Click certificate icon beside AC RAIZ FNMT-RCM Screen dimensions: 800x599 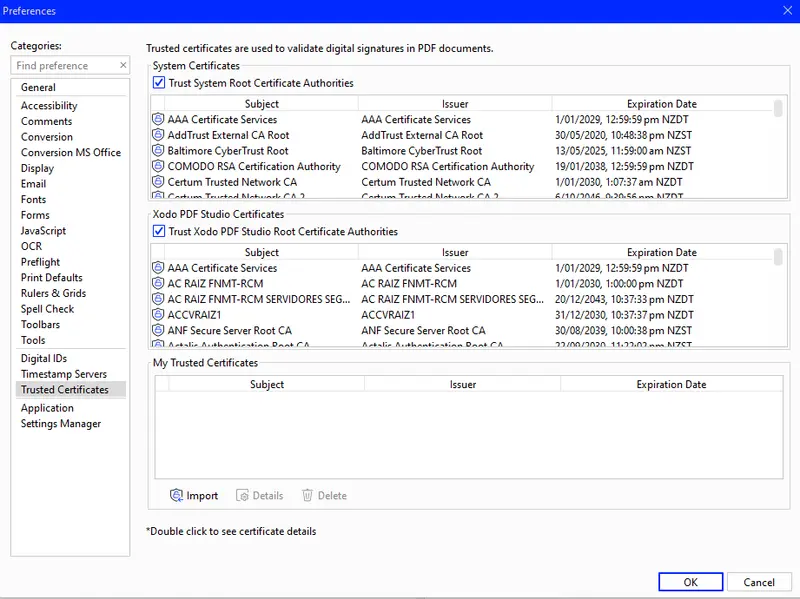pyautogui.click(x=158, y=284)
